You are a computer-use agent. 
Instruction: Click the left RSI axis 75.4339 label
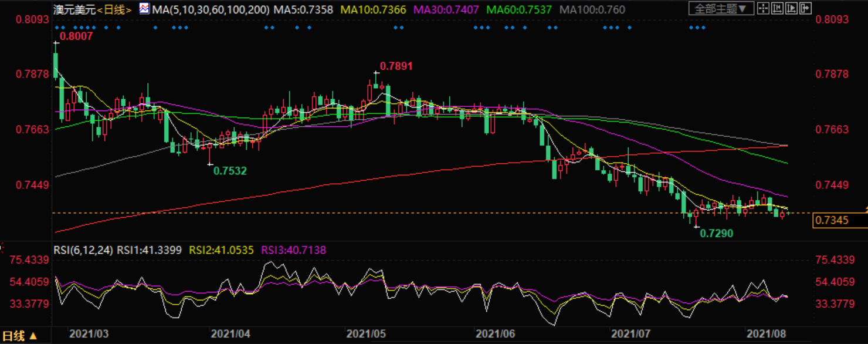point(29,260)
